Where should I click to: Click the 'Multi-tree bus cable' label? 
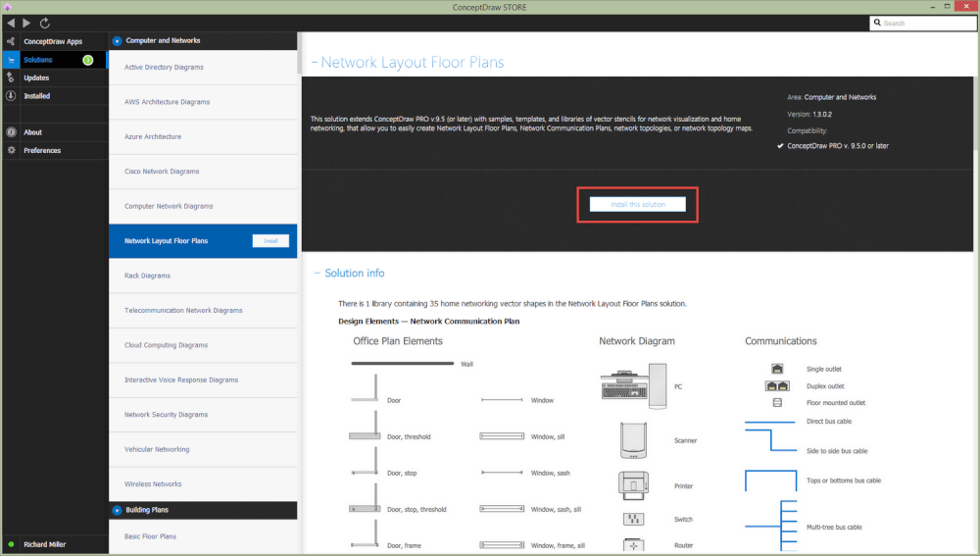click(x=834, y=528)
